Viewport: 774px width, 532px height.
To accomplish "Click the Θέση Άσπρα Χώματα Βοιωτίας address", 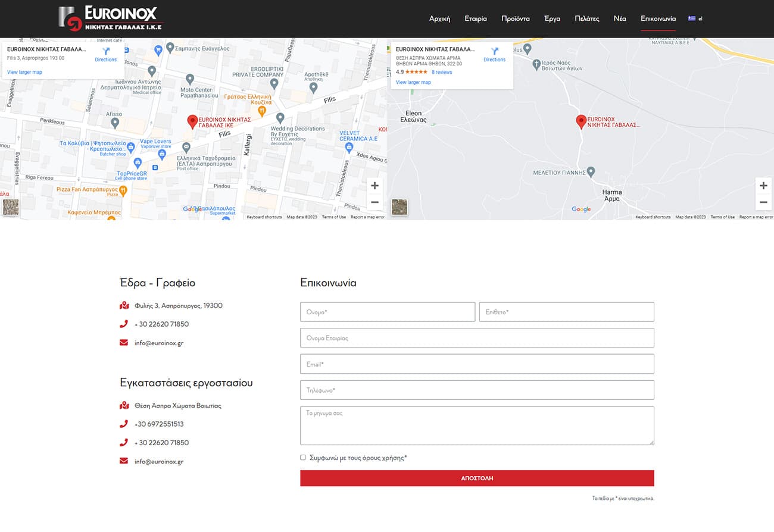I will 178,406.
